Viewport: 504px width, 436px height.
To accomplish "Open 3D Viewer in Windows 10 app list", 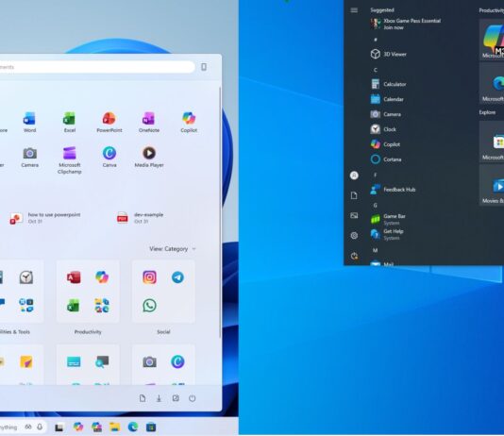I will (x=388, y=54).
